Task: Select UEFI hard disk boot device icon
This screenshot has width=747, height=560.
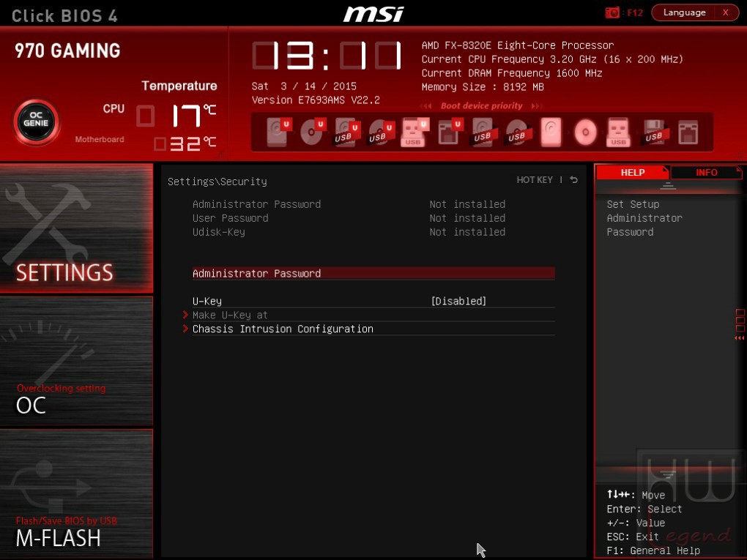Action: 278,132
